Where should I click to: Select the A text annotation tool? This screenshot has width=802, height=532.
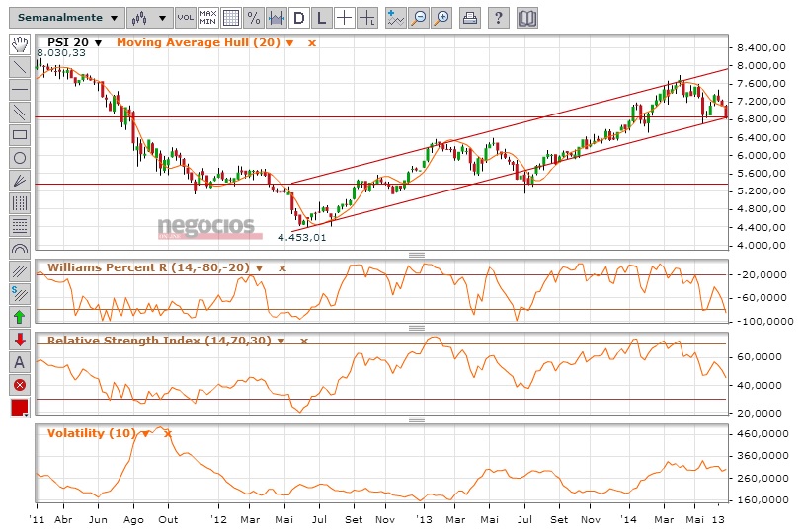click(x=20, y=362)
